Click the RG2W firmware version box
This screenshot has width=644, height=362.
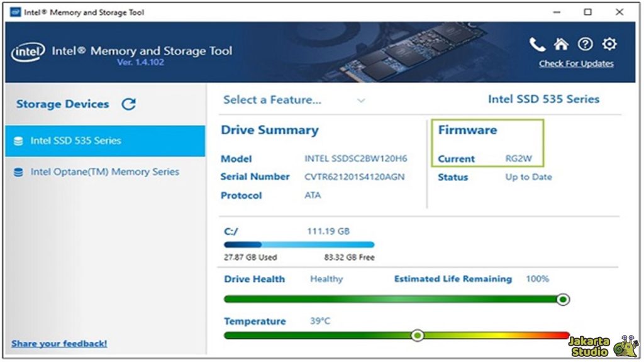pyautogui.click(x=488, y=143)
